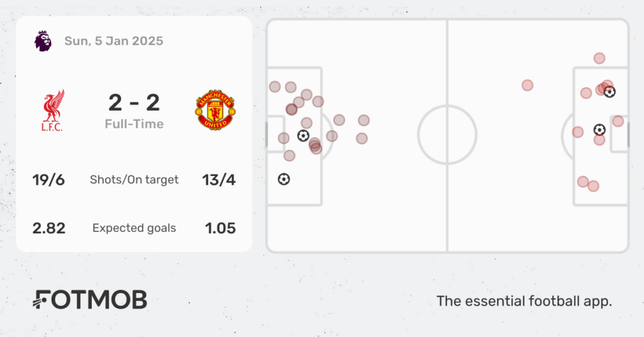
Task: Click Manchester United's 13/4 shots figure
Action: (220, 180)
